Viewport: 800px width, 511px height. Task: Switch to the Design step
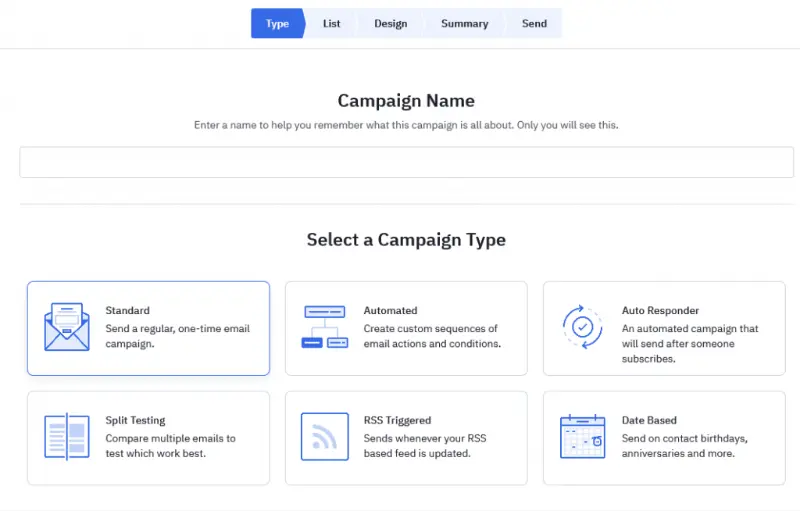(390, 24)
